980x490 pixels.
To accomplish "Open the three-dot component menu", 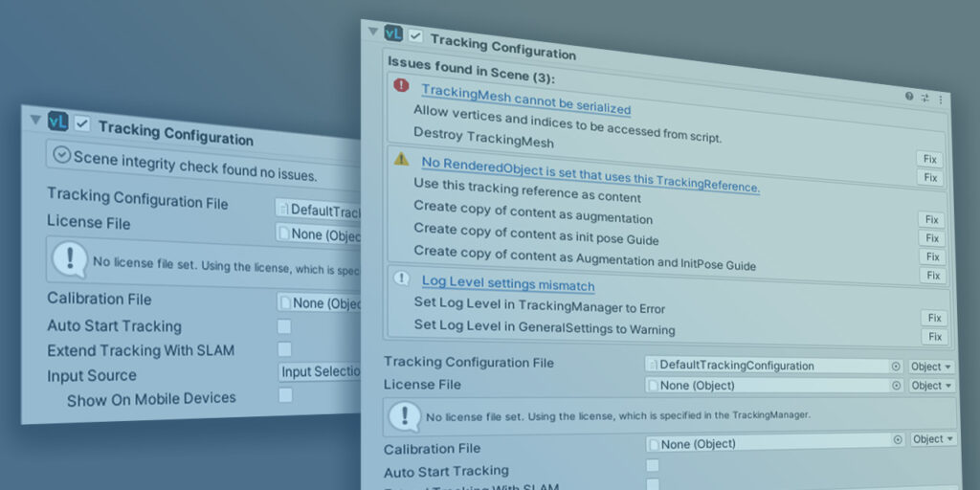I will [940, 99].
